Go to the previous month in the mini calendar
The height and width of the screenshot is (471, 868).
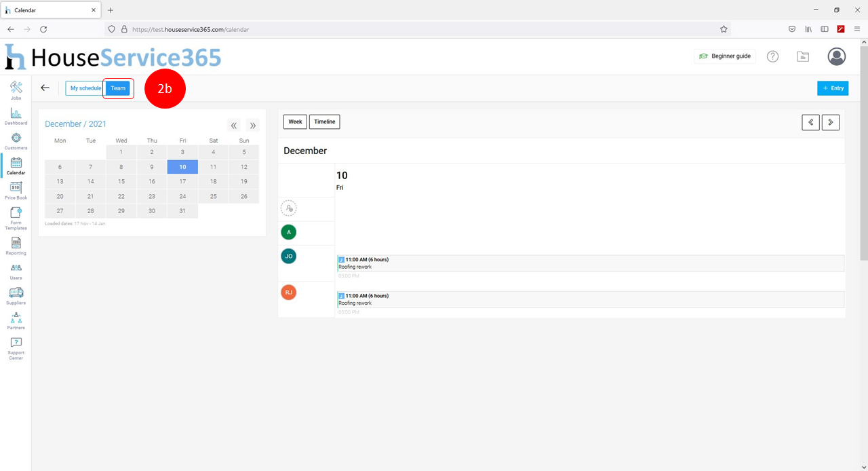(x=234, y=126)
